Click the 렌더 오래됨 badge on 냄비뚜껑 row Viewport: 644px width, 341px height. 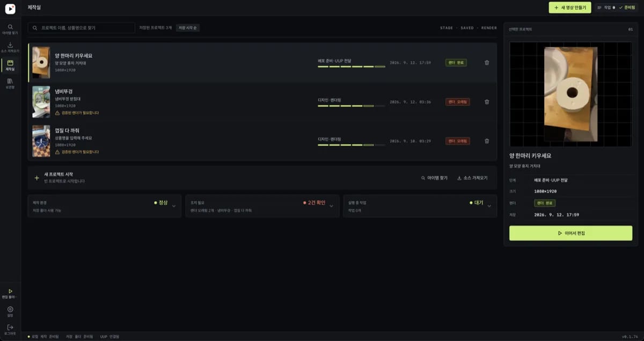pos(457,102)
